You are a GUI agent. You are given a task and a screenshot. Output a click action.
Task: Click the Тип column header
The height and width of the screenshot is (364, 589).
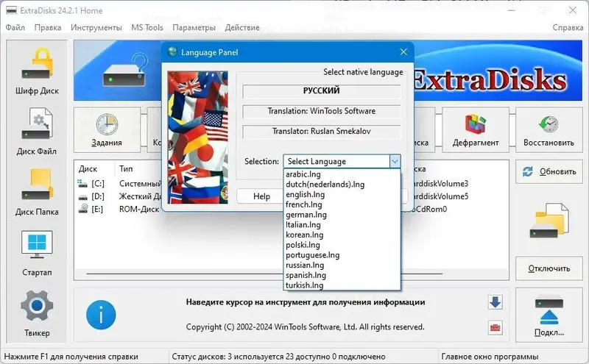(126, 169)
